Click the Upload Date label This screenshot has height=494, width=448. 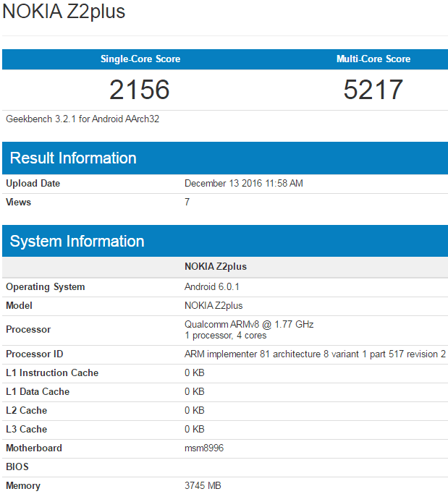coord(33,184)
